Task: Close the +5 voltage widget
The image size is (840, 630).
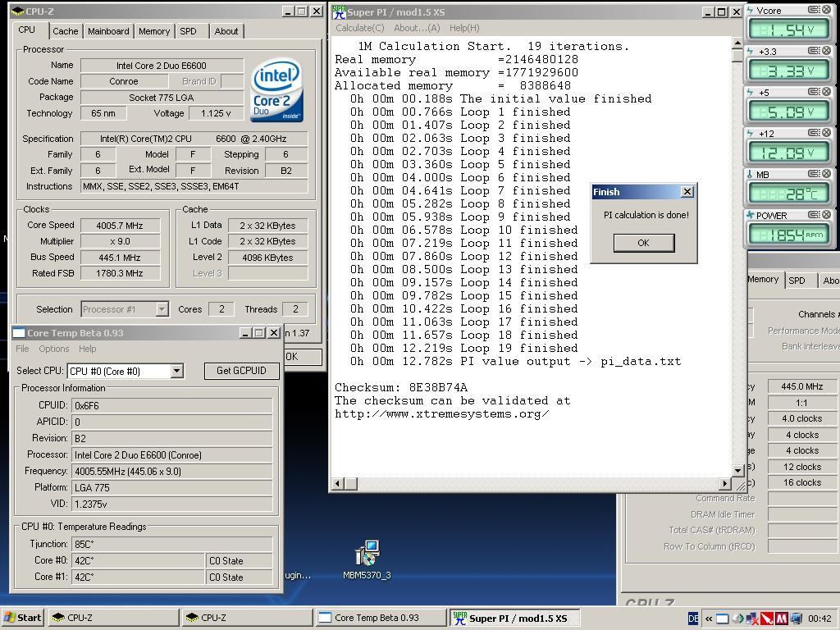Action: pos(826,92)
